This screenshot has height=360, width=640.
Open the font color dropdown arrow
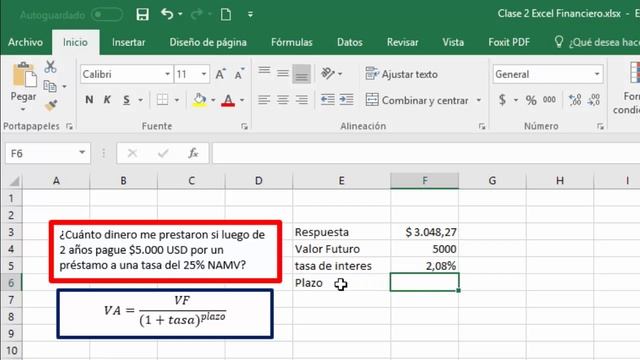(242, 100)
